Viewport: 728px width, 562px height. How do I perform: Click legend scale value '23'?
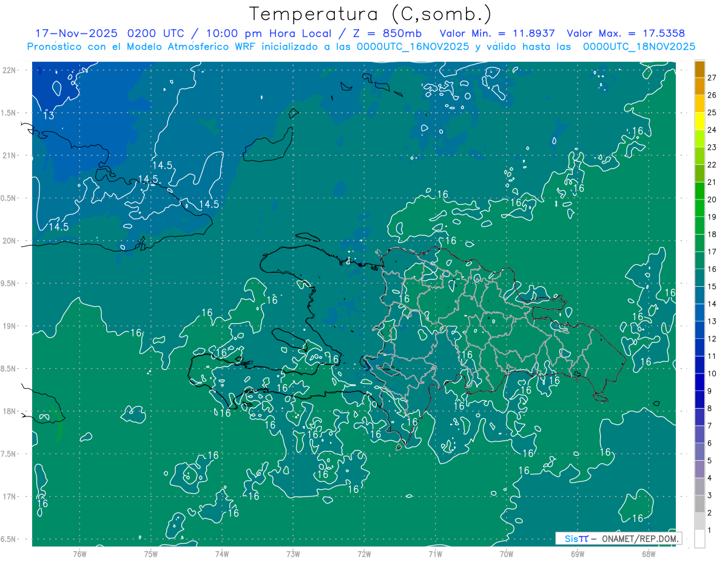(712, 147)
